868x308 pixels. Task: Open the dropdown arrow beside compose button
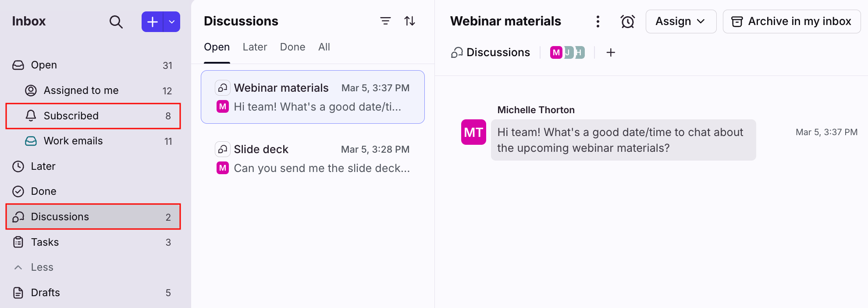click(x=172, y=22)
